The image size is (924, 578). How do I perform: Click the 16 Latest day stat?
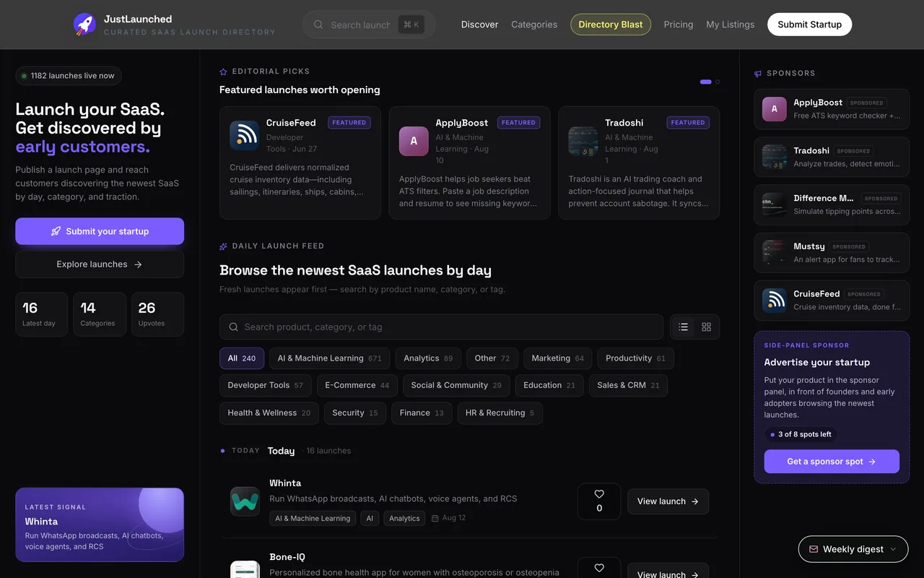coord(42,314)
